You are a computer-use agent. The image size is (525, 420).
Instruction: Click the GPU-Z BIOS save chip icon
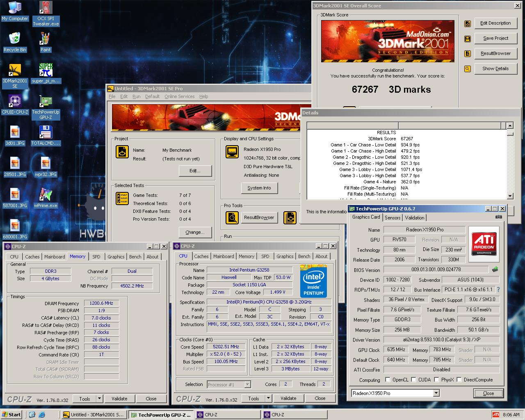495,269
